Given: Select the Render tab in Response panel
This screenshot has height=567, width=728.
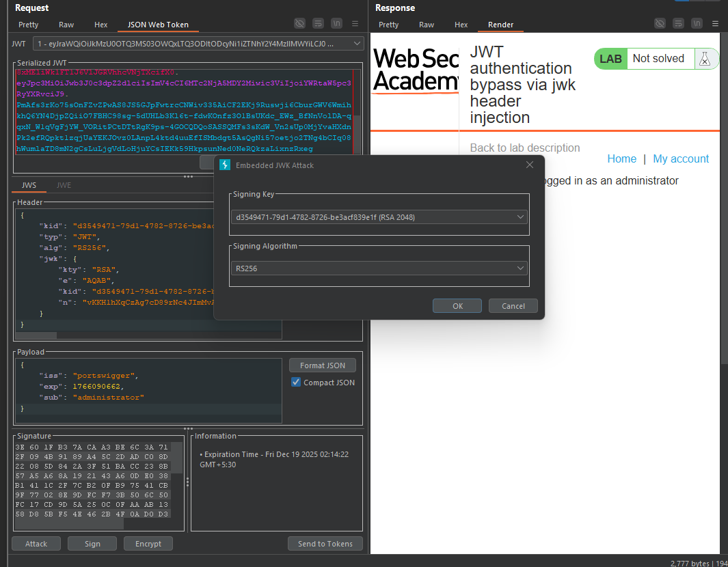Looking at the screenshot, I should pos(500,25).
